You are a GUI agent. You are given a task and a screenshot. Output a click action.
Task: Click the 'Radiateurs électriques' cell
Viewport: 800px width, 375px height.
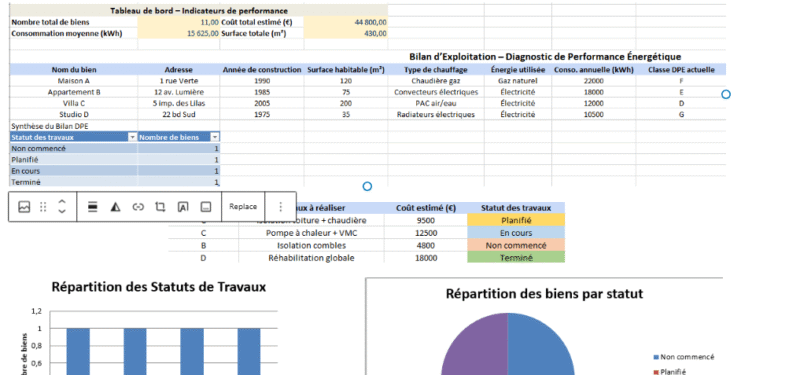436,114
